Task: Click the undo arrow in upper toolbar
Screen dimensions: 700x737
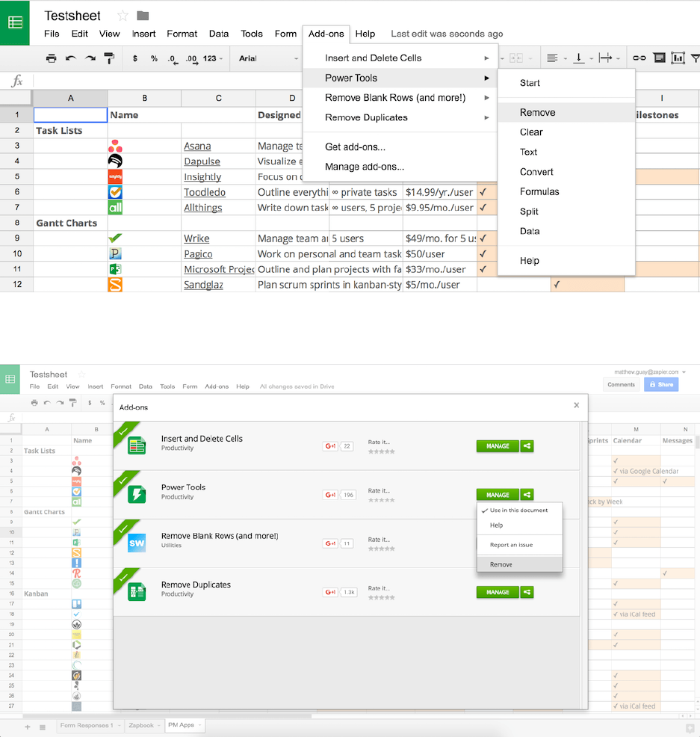Action: (70, 58)
